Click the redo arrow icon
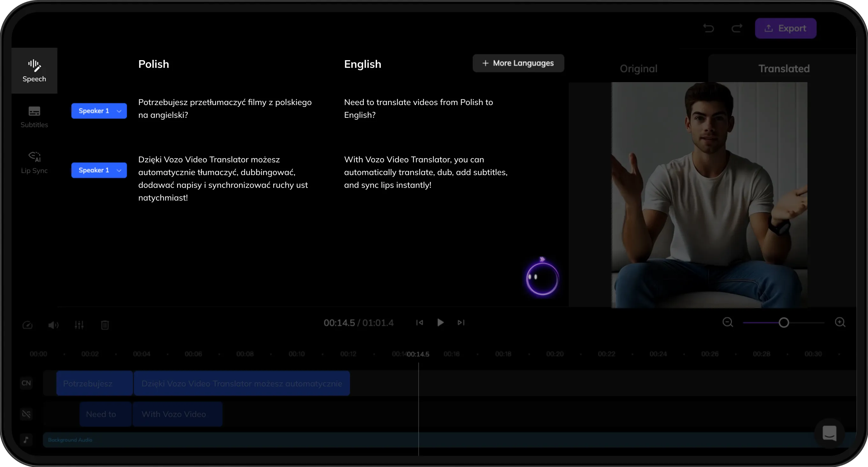This screenshot has height=467, width=868. 737,28
